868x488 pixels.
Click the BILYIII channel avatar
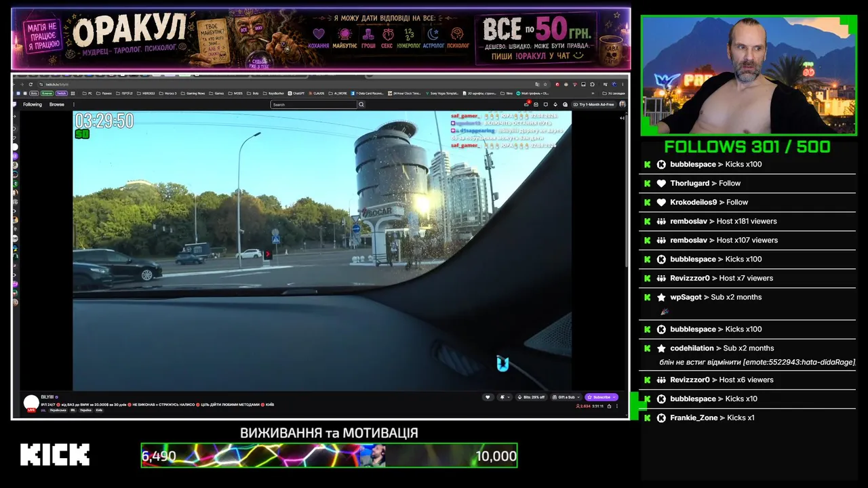click(x=31, y=403)
